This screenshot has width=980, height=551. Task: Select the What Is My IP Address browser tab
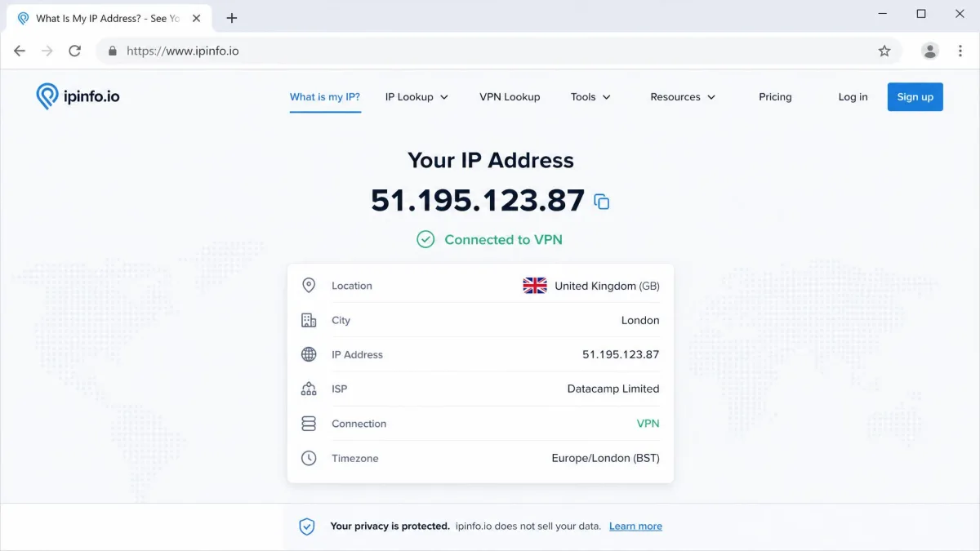(108, 18)
